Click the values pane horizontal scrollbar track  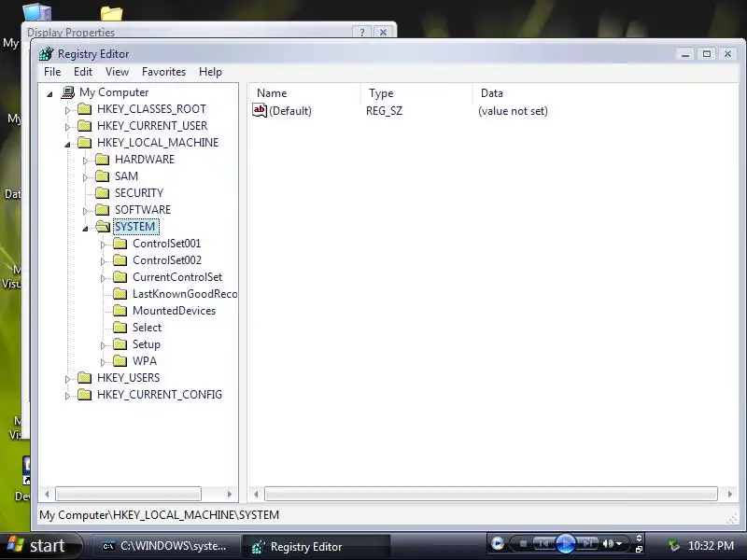491,494
